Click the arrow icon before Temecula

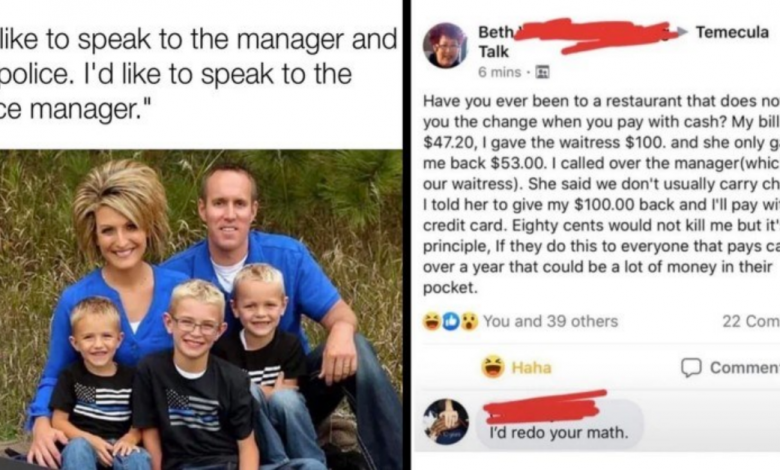coord(682,32)
